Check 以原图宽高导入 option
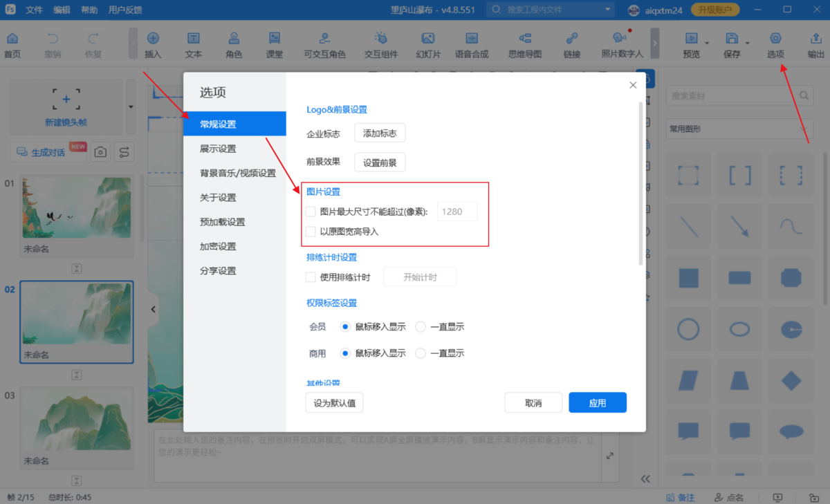 [310, 232]
